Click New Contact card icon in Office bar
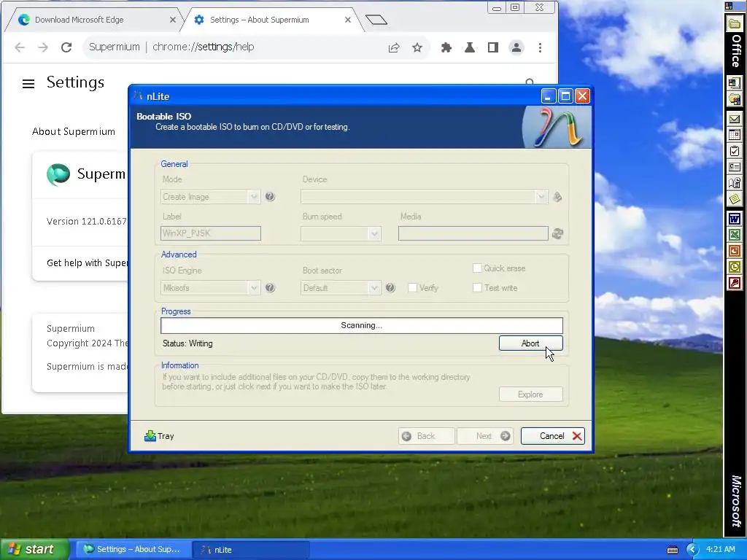Viewport: 747px width, 560px height. 734,167
